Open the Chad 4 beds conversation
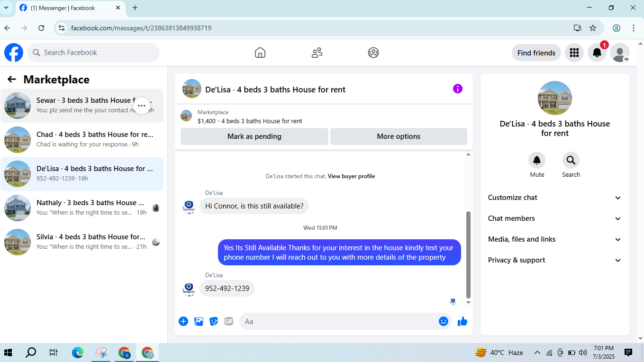644x362 pixels. point(82,140)
